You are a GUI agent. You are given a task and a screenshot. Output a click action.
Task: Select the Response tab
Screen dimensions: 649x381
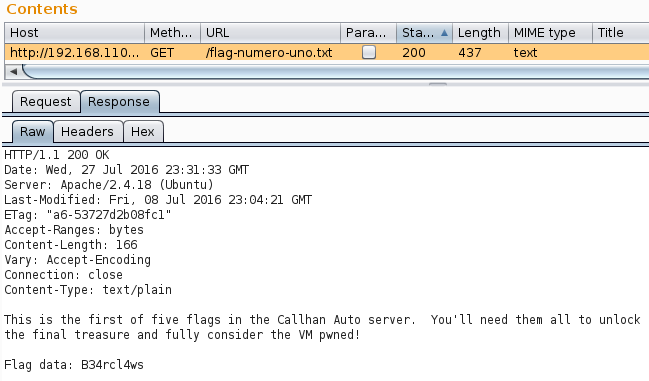tap(119, 102)
